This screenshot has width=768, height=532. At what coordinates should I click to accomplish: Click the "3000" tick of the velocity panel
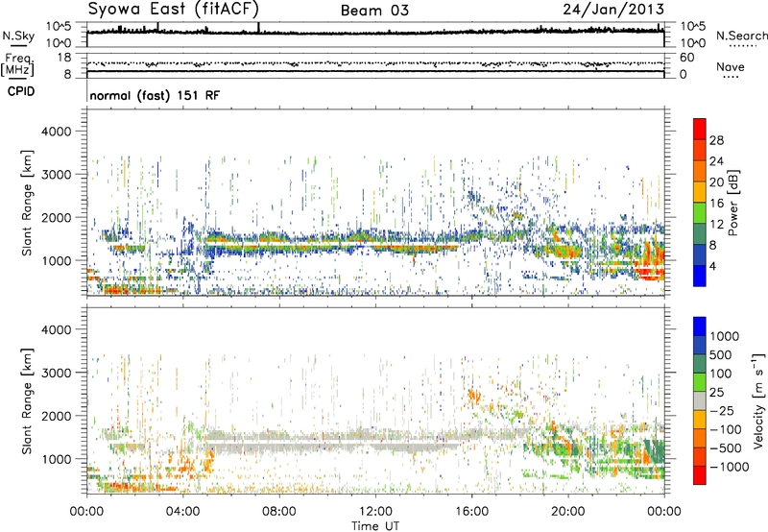(x=56, y=373)
